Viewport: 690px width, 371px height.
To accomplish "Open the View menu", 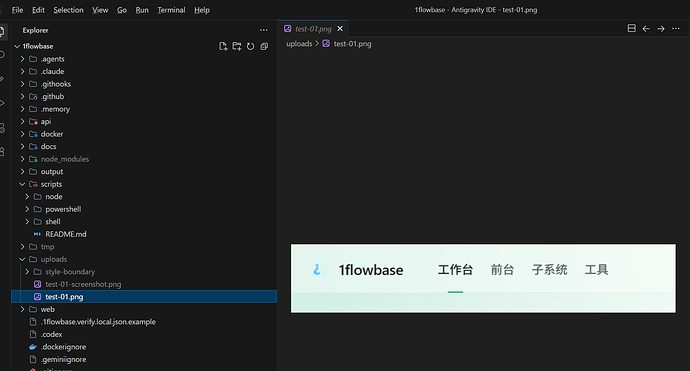I will click(x=100, y=10).
